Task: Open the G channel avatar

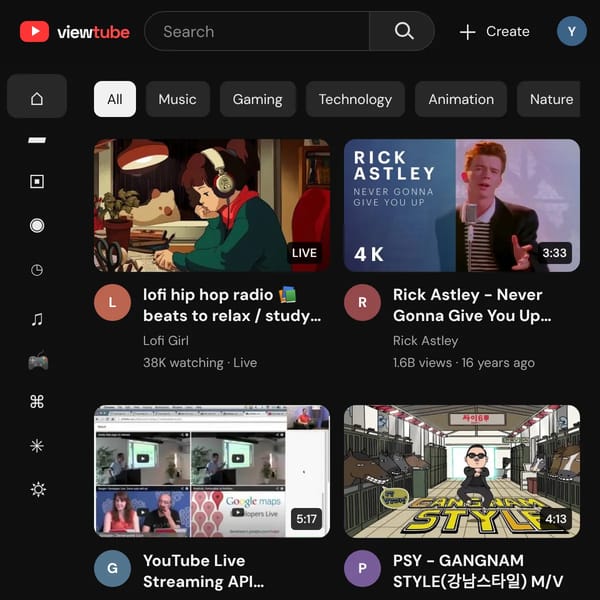Action: [x=112, y=568]
